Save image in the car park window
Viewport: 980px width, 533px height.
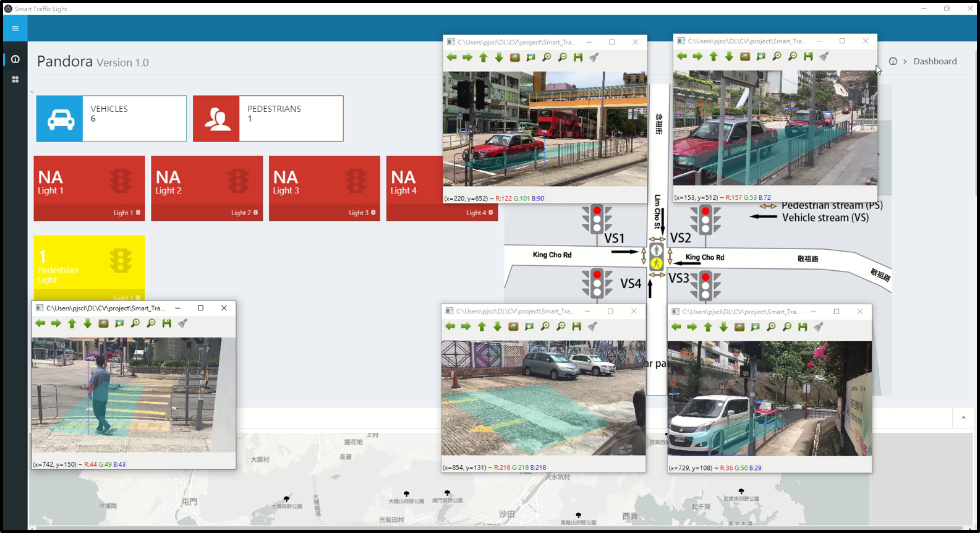tap(576, 326)
